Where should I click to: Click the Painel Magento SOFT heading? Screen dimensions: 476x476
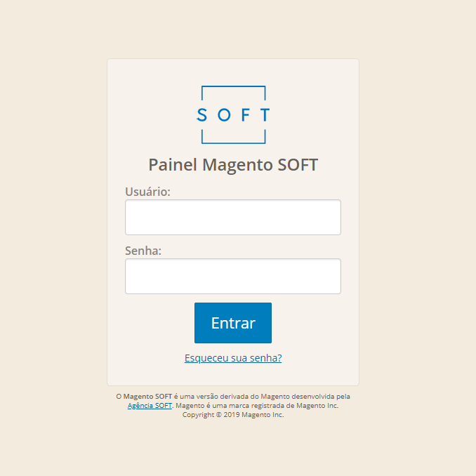[233, 166]
